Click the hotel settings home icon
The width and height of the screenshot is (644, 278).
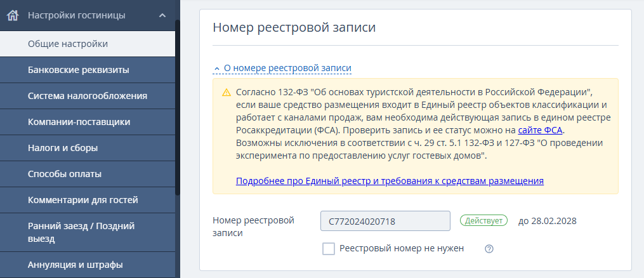point(12,15)
